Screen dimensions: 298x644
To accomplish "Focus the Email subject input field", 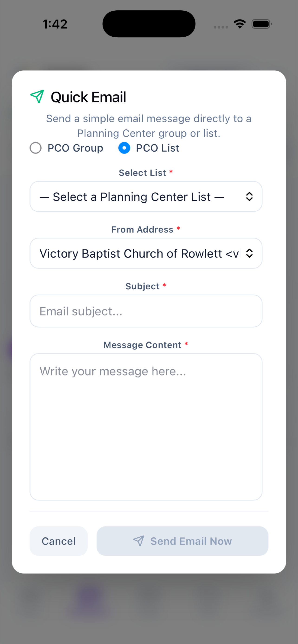I will click(x=146, y=311).
